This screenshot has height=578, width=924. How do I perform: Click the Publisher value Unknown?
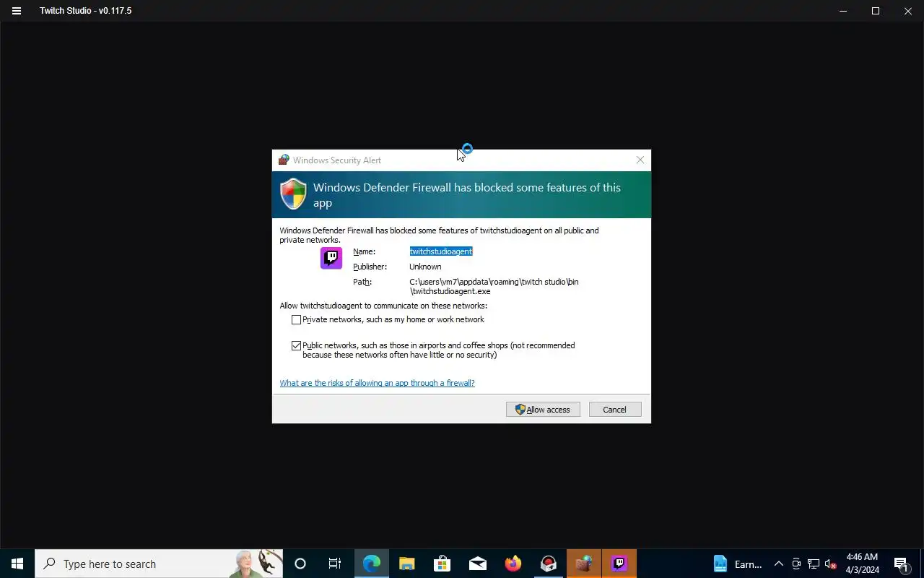click(425, 267)
